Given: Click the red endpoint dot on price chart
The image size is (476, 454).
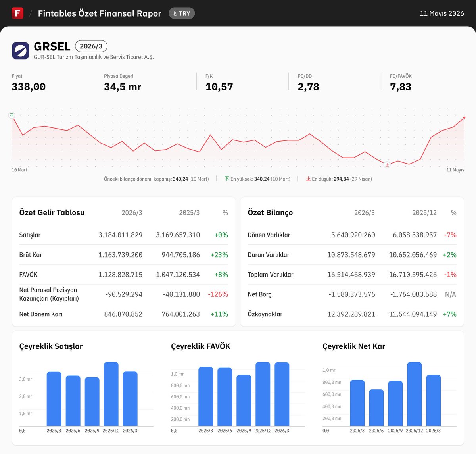Looking at the screenshot, I should coord(464,117).
